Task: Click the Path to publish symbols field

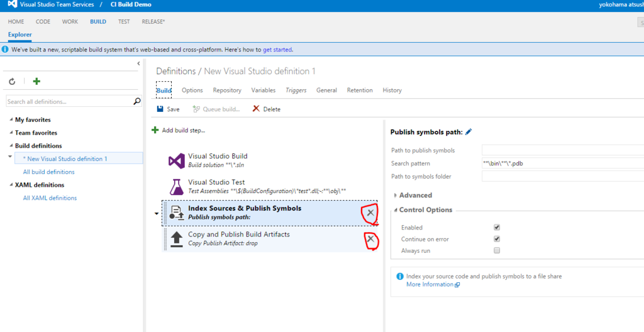Action: tap(563, 150)
